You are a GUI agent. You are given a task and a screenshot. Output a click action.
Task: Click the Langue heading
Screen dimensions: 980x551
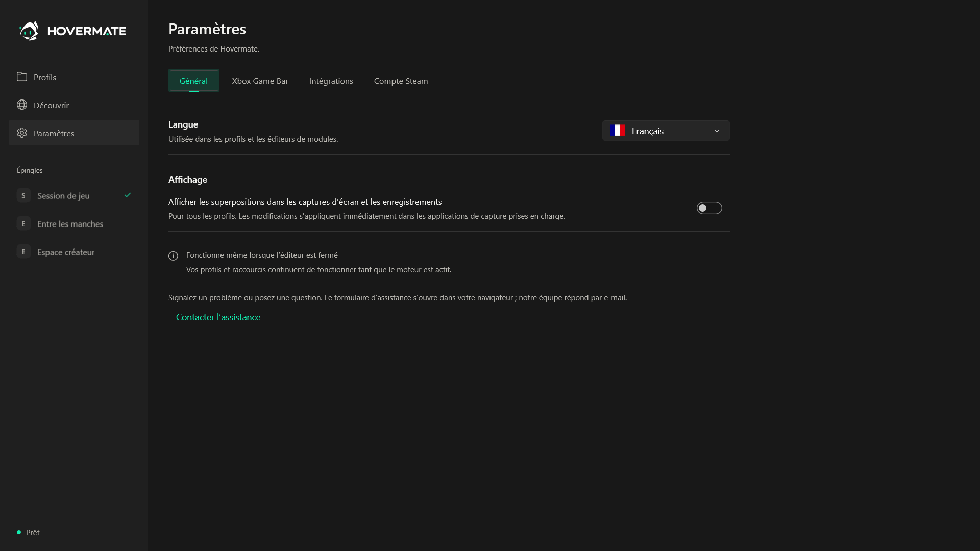pyautogui.click(x=183, y=124)
